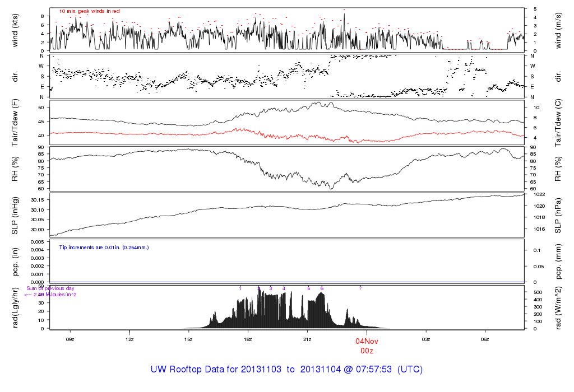
Task: Click the '12z' time axis label
Action: click(129, 339)
